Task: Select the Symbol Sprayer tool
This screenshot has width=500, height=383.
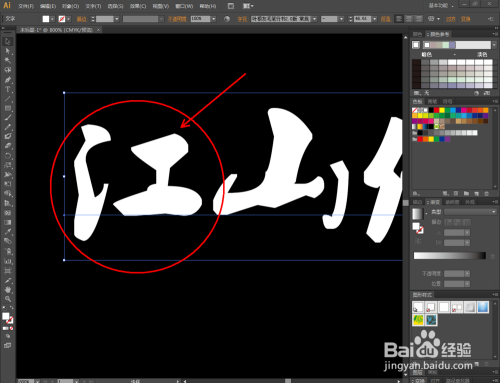Action: point(8,251)
